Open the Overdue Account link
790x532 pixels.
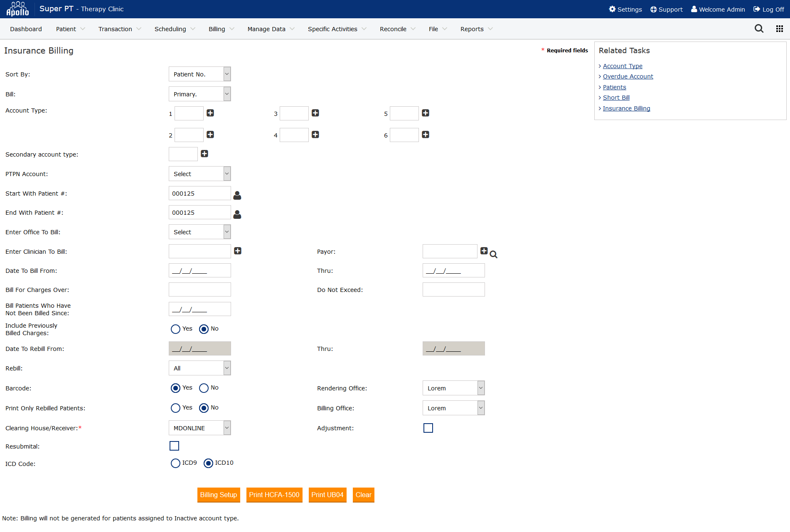click(628, 76)
